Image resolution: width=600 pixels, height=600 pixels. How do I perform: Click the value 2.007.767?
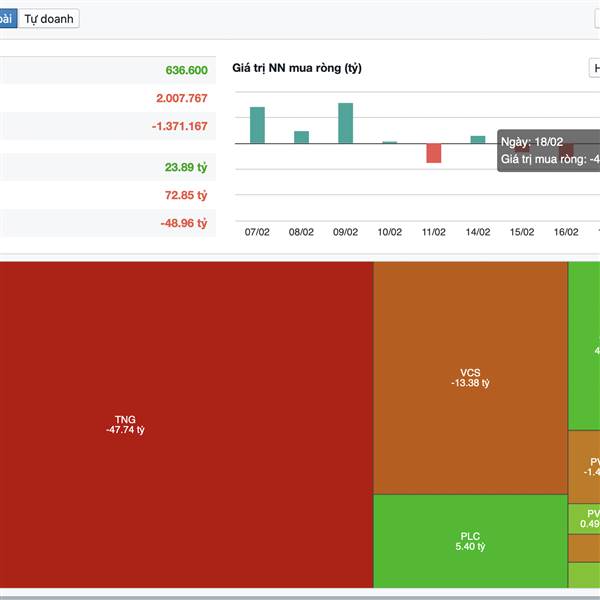181,98
